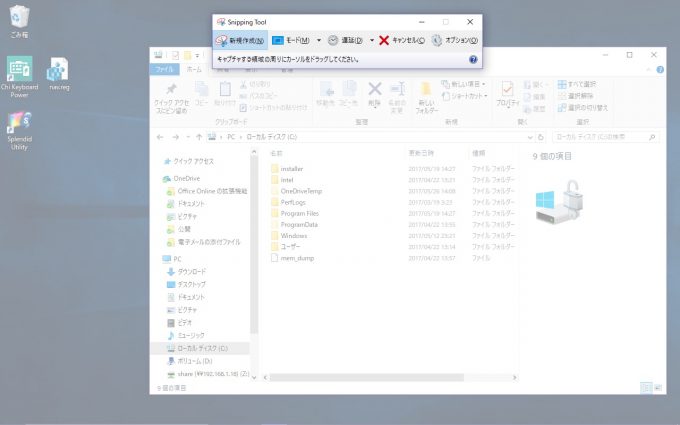The width and height of the screenshot is (680, 425).
Task: Click the address bar path ローカル ディスク (C:)
Action: (x=272, y=137)
